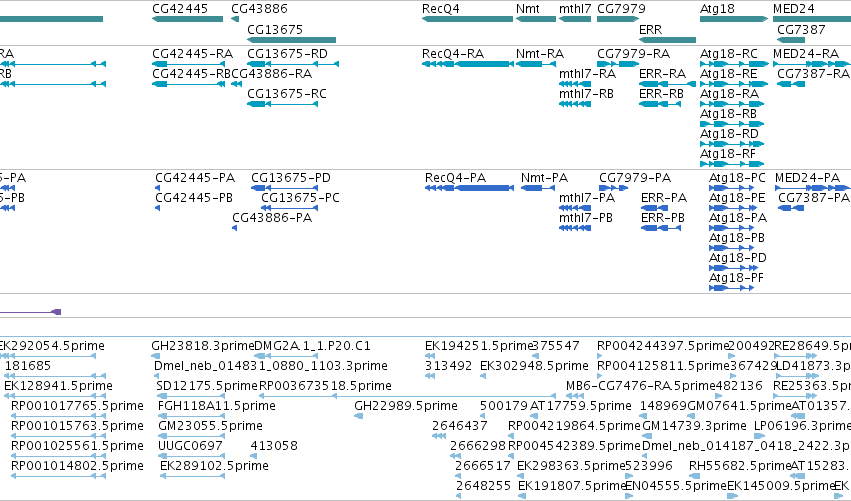Select transcript Atg18-RF glyph
This screenshot has width=851, height=501.
click(x=732, y=164)
